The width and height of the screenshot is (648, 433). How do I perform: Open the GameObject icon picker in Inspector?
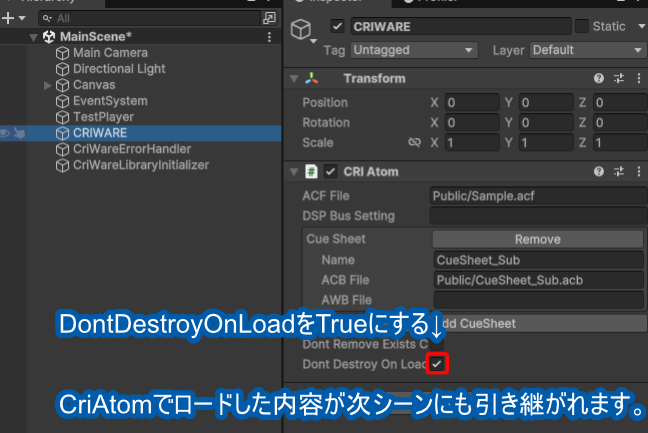click(x=303, y=31)
